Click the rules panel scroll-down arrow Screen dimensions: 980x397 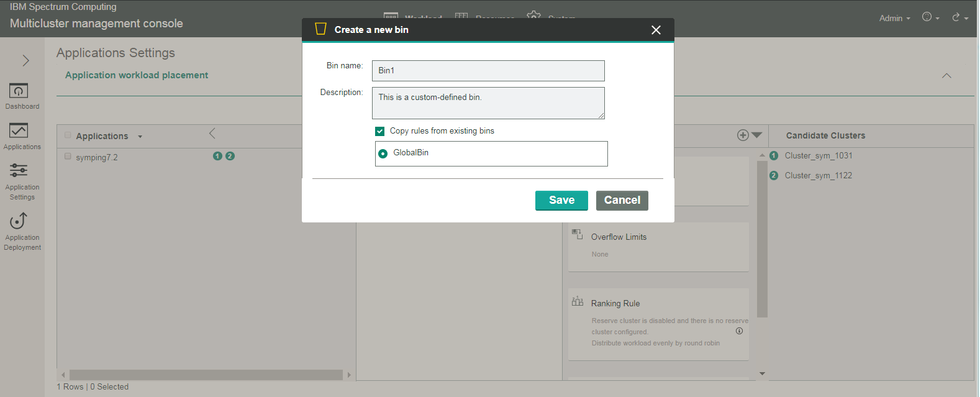pos(762,374)
